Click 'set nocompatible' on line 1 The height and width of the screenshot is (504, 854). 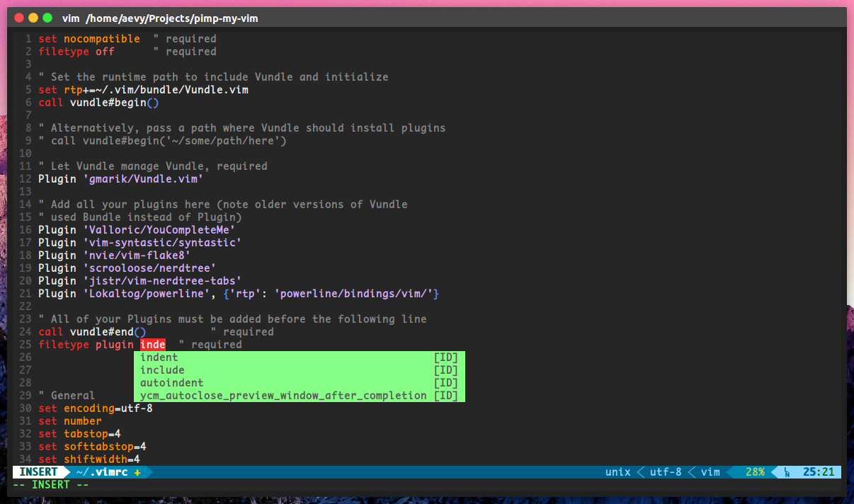[x=89, y=39]
